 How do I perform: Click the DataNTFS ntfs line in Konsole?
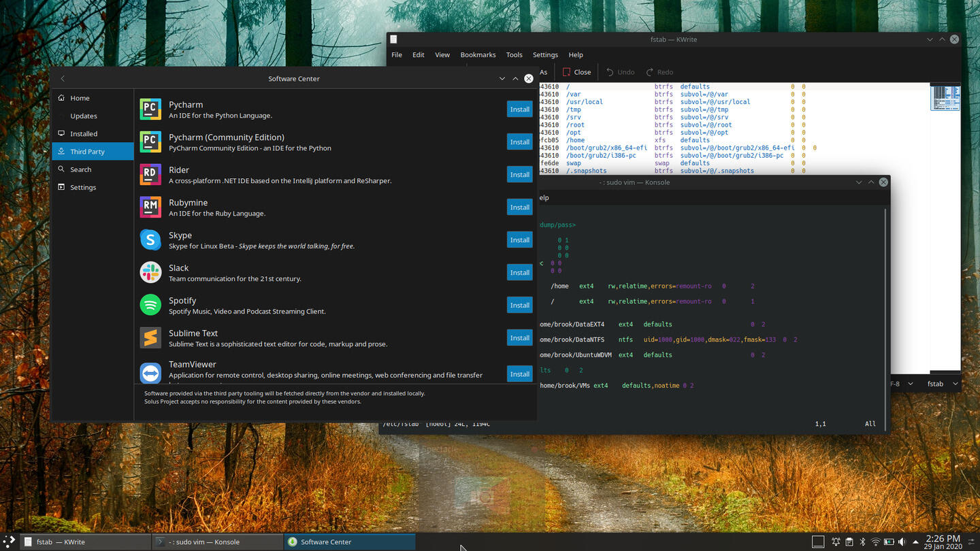[x=668, y=339]
